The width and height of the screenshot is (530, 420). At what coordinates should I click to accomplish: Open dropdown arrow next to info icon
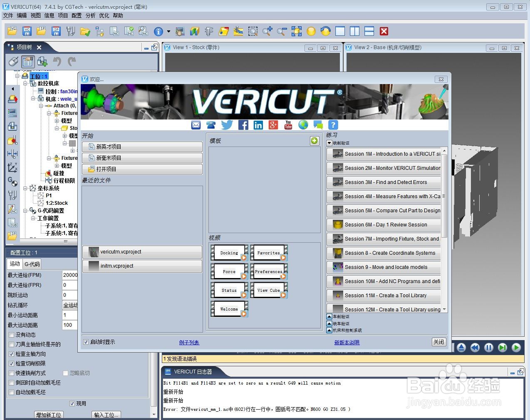(168, 31)
